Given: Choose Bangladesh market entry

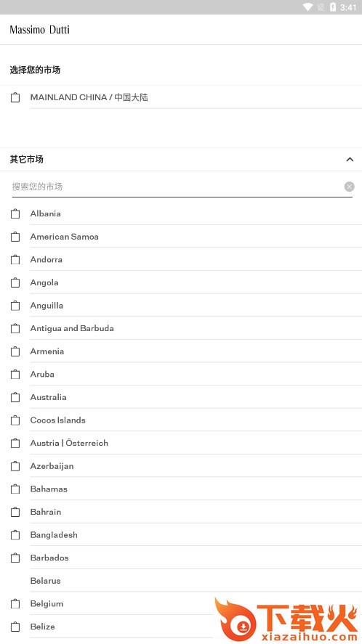Looking at the screenshot, I should pyautogui.click(x=181, y=535).
